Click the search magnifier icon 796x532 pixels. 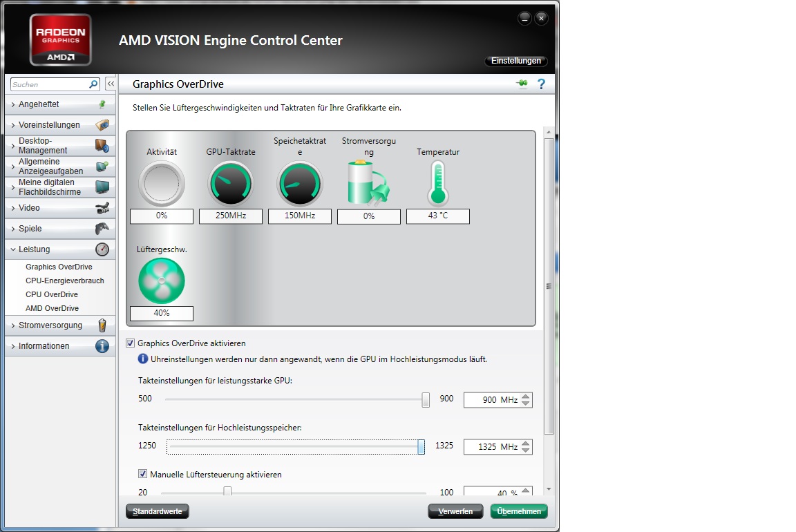[x=93, y=84]
